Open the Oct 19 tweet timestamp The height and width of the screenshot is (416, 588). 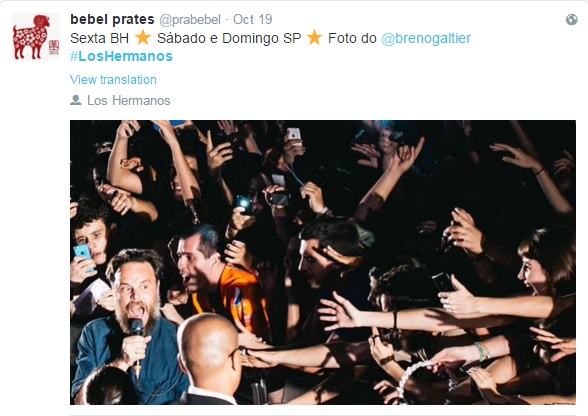pyautogui.click(x=252, y=19)
